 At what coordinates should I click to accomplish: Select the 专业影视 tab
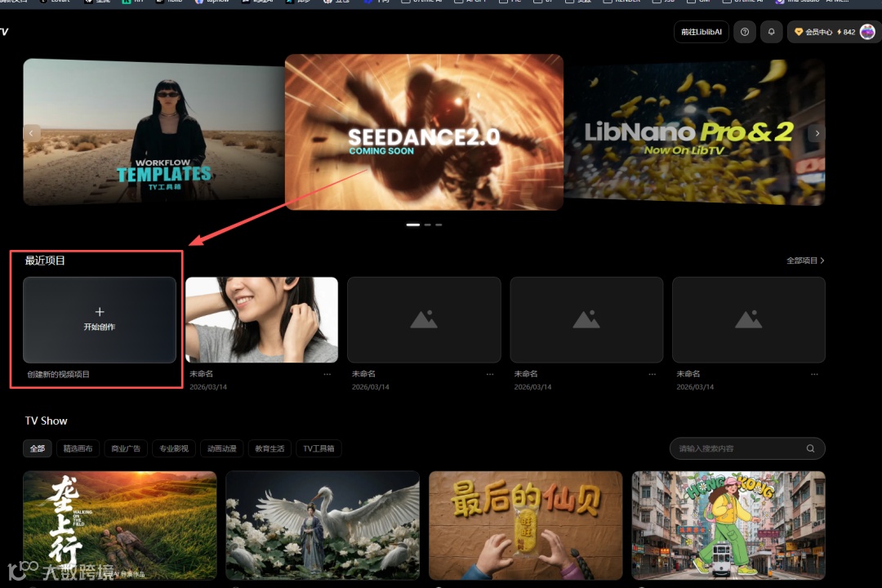point(174,448)
